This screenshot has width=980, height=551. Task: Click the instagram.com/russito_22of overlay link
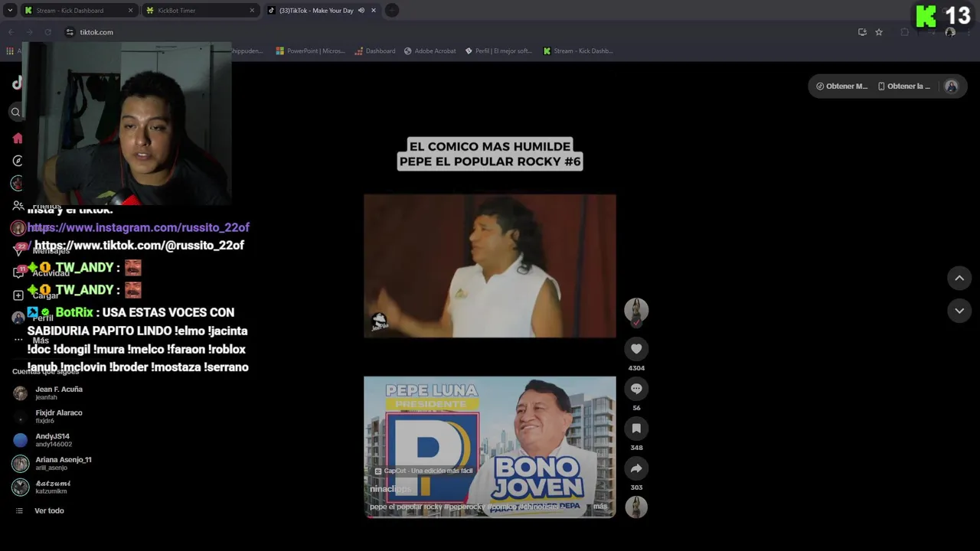coord(139,227)
